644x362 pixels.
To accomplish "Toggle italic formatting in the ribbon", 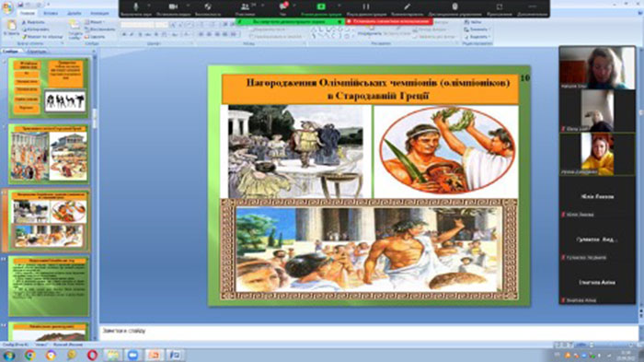I will click(132, 35).
